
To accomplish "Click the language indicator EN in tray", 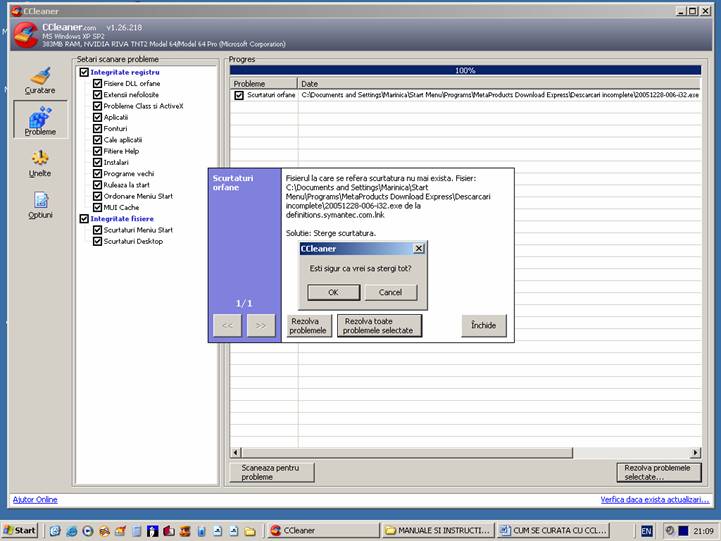I will coord(646,530).
